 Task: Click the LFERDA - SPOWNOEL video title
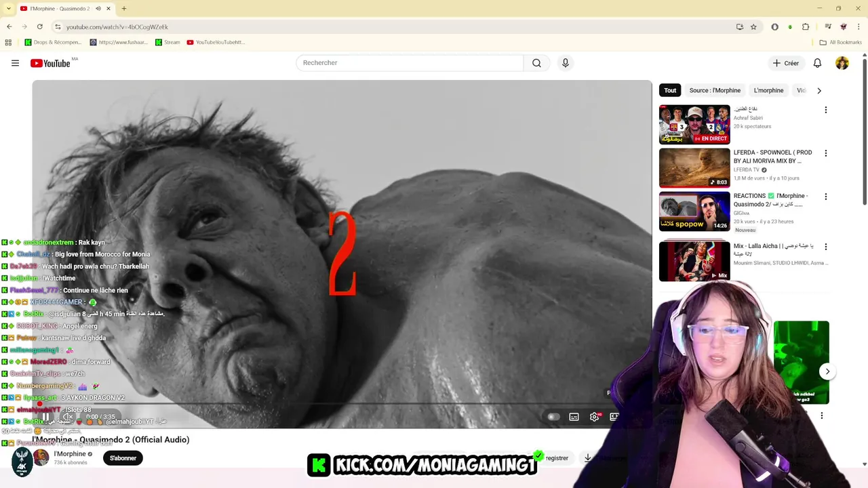coord(772,157)
